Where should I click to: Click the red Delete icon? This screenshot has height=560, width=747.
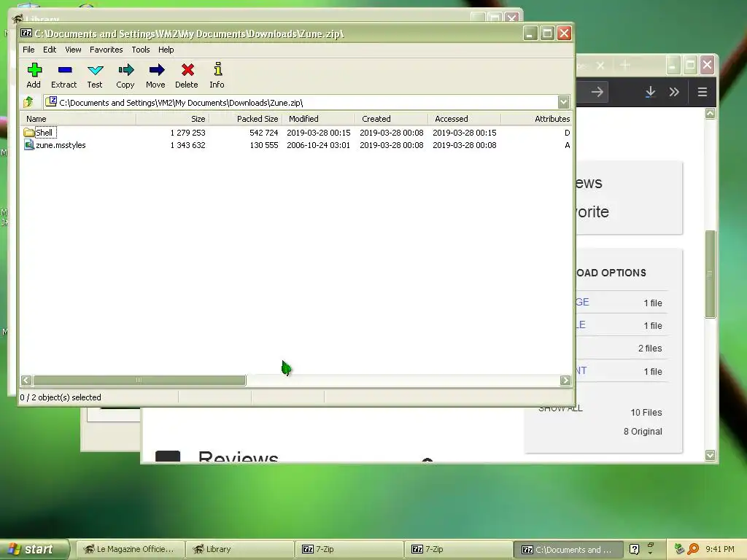click(187, 71)
